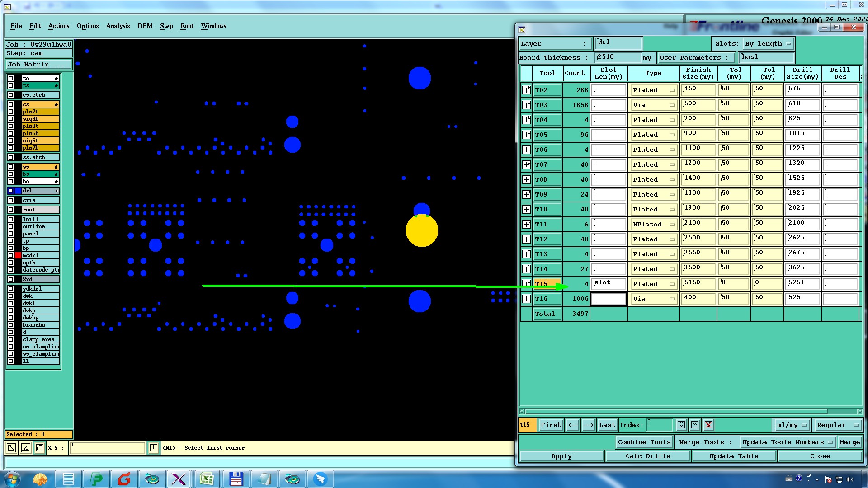Click the exclamation mark icon in status bar
Screen dimensions: 868x488
[154, 448]
